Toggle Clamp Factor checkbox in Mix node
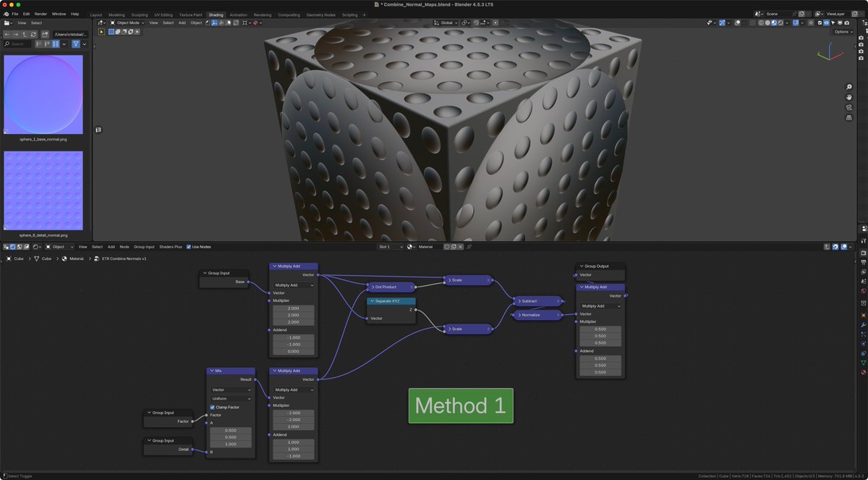The width and height of the screenshot is (868, 480). 212,407
